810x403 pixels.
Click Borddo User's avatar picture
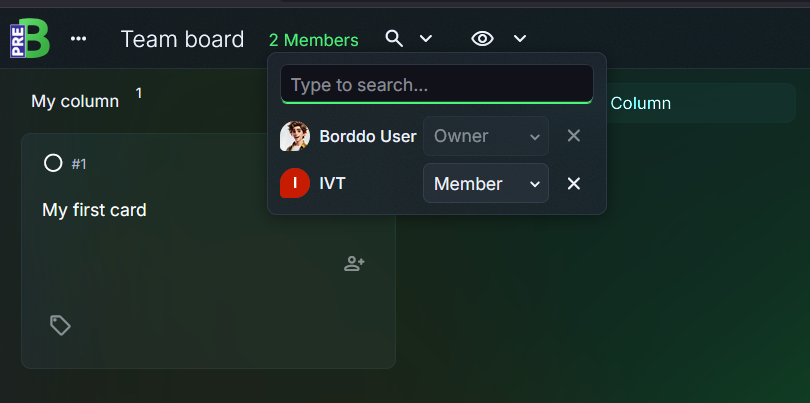(295, 136)
